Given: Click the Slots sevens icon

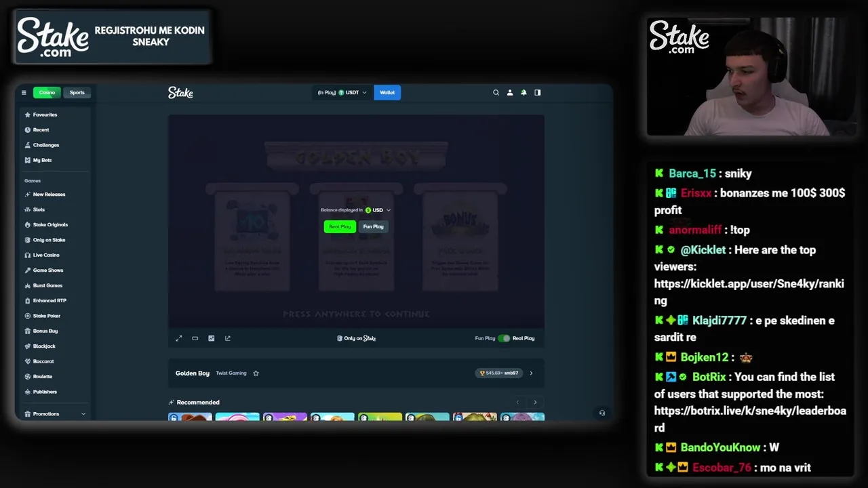Looking at the screenshot, I should [28, 209].
